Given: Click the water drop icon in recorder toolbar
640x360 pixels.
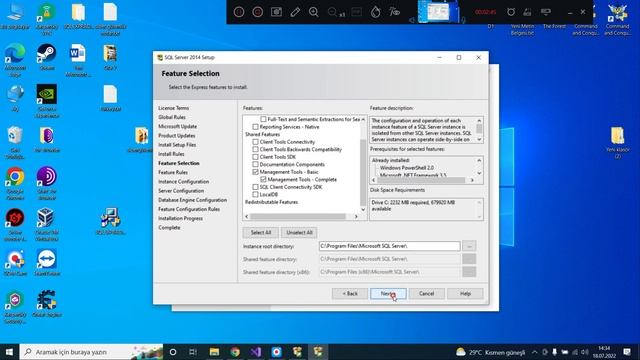Looking at the screenshot, I should [376, 12].
